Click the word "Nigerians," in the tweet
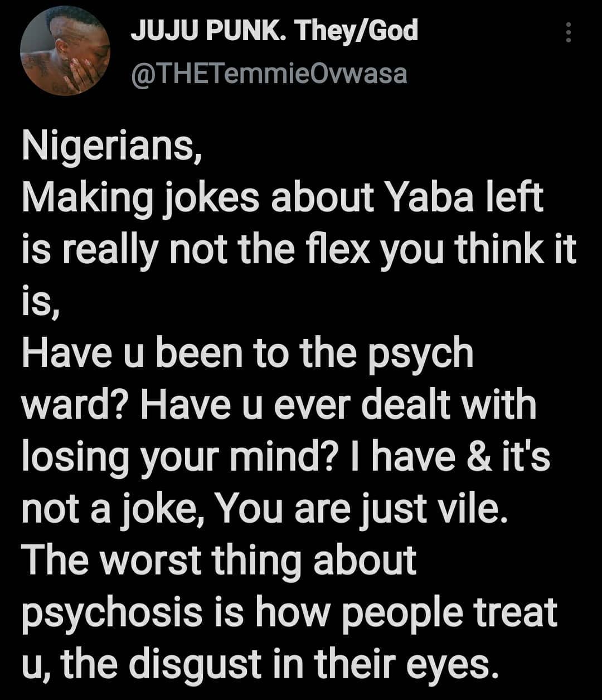Image resolution: width=602 pixels, height=700 pixels. coord(113,148)
